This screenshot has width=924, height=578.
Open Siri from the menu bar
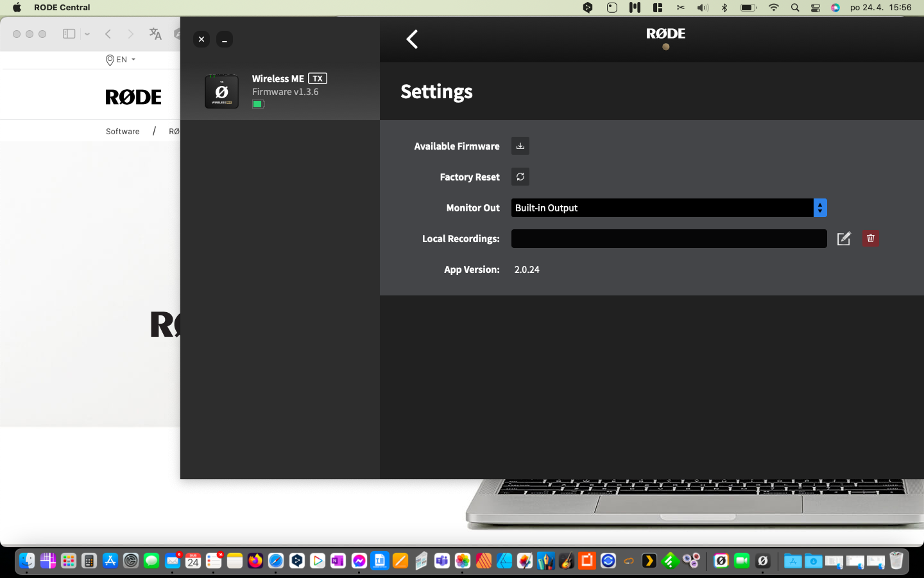click(x=835, y=8)
